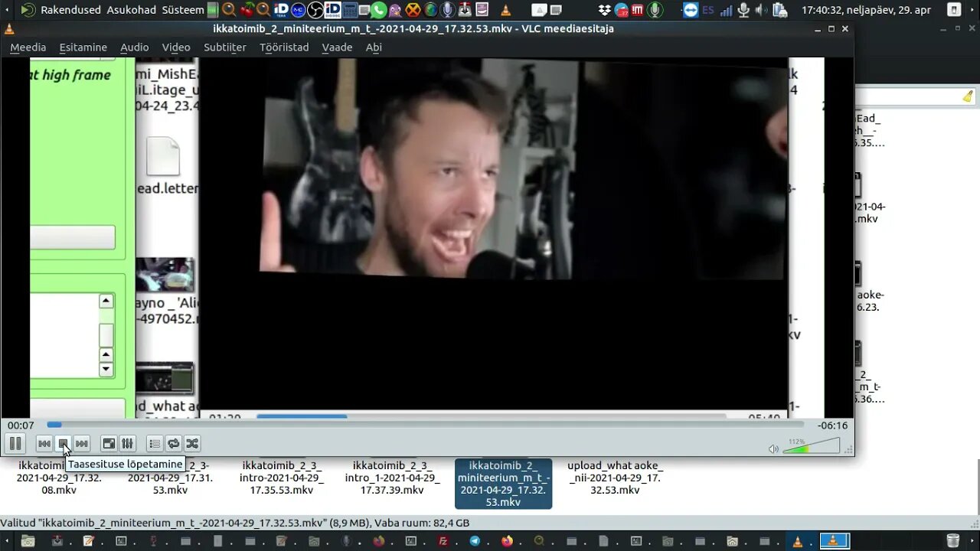Viewport: 980px width, 551px height.
Task: Open the Meedia menu
Action: pos(28,47)
